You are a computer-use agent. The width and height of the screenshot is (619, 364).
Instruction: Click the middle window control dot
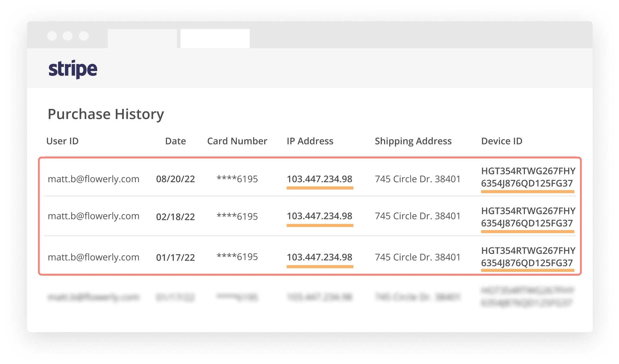tap(68, 36)
